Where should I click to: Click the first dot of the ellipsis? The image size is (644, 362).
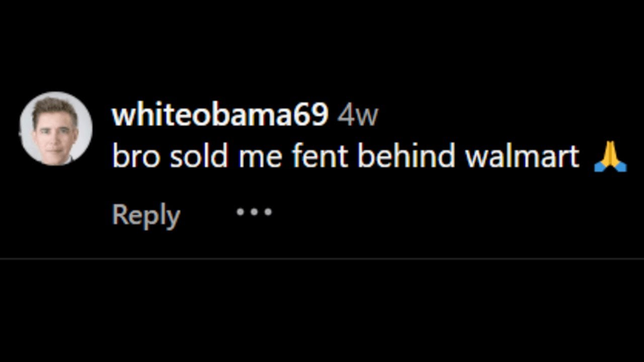[240, 212]
